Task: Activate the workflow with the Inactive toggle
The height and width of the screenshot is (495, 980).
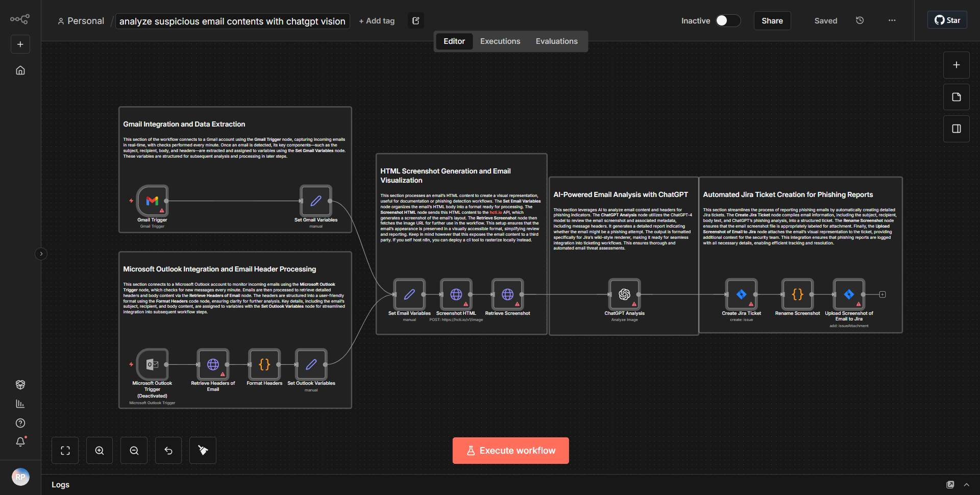Action: 727,21
